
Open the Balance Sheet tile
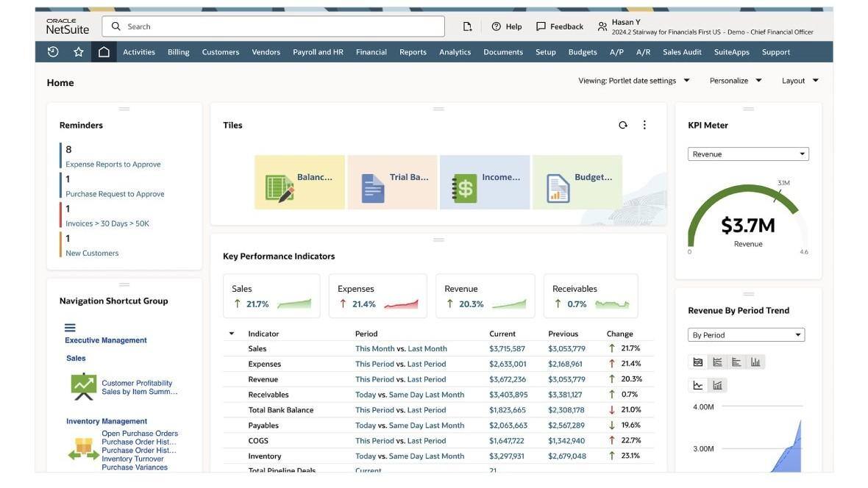click(299, 182)
